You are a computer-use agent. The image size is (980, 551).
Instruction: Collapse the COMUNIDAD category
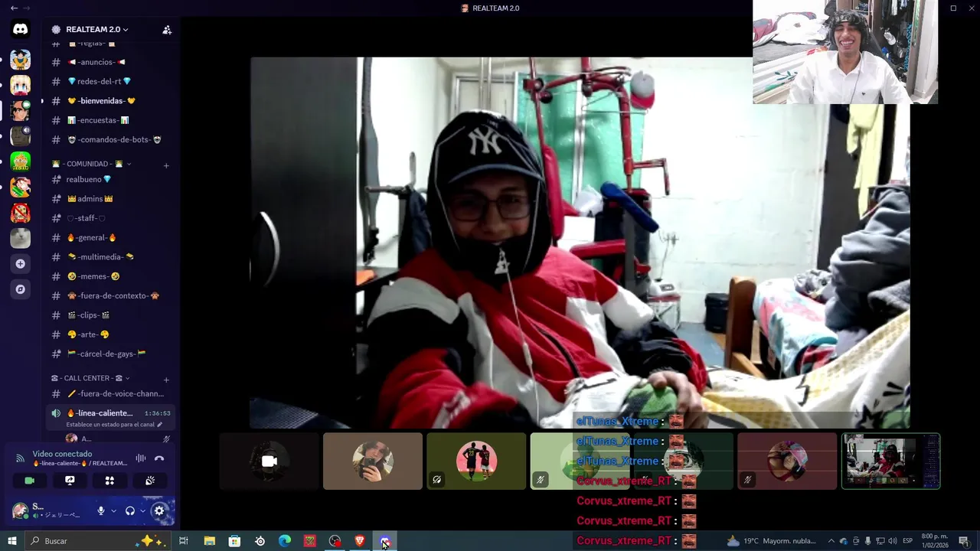tap(91, 164)
